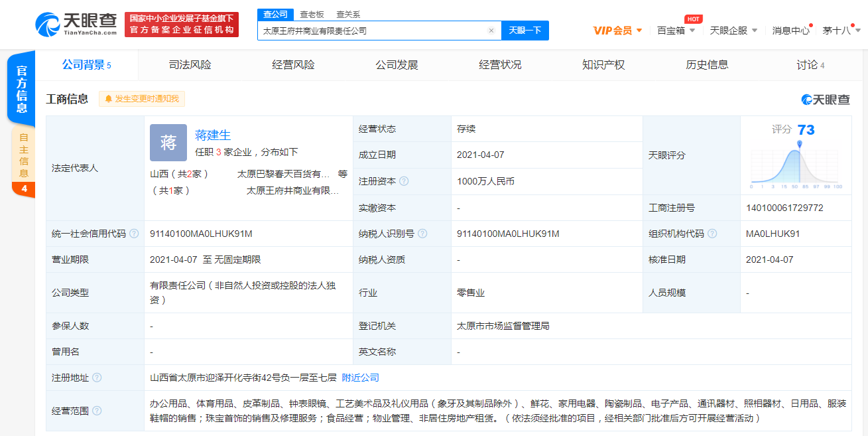
Task: Select the 查老板 search tab
Action: coord(311,14)
